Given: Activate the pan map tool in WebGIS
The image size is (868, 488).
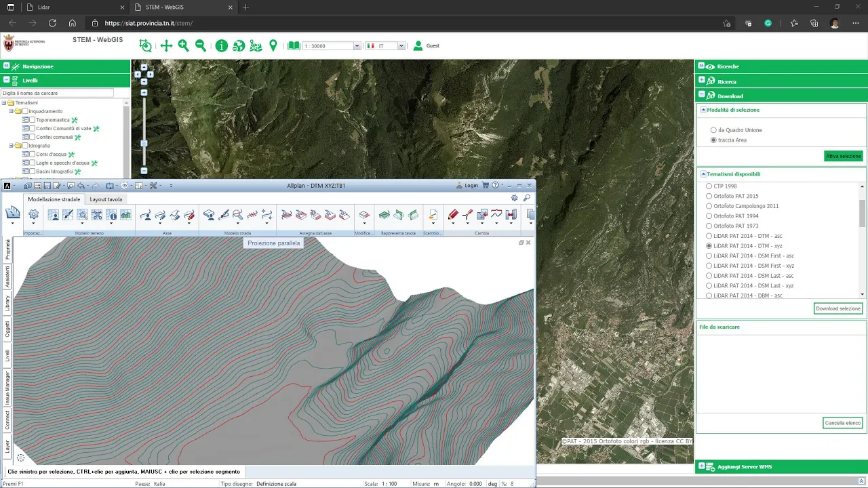Looking at the screenshot, I should [x=166, y=45].
